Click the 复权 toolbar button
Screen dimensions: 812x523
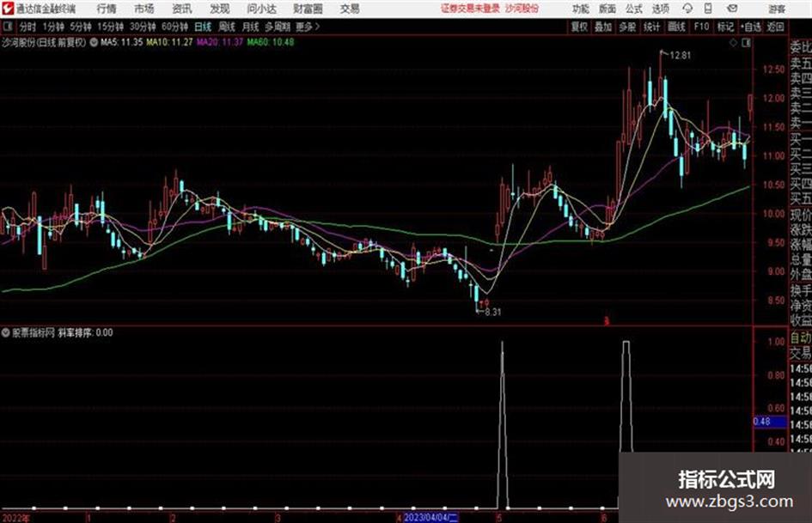[x=579, y=27]
